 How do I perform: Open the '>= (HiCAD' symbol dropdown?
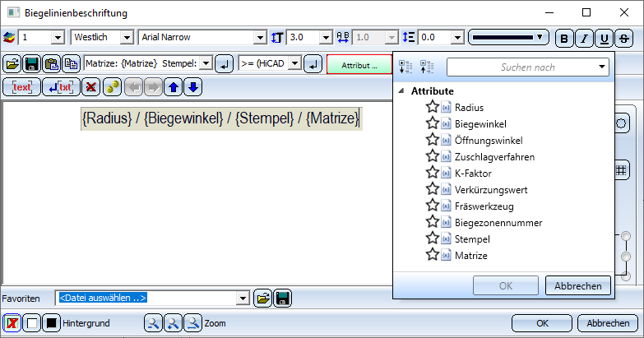[x=295, y=63]
